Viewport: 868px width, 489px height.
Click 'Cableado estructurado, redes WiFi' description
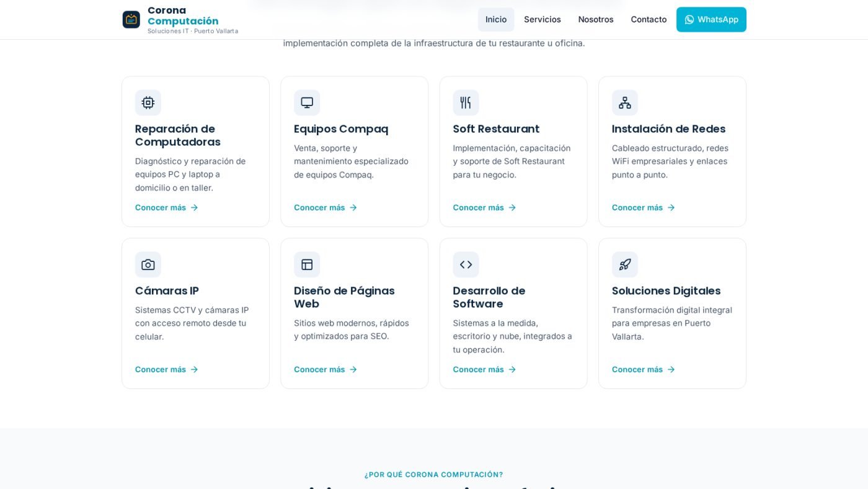click(670, 161)
